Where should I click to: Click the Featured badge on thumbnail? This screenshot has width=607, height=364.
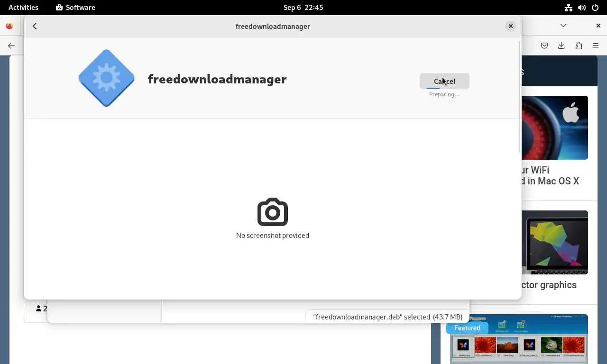[x=467, y=328]
